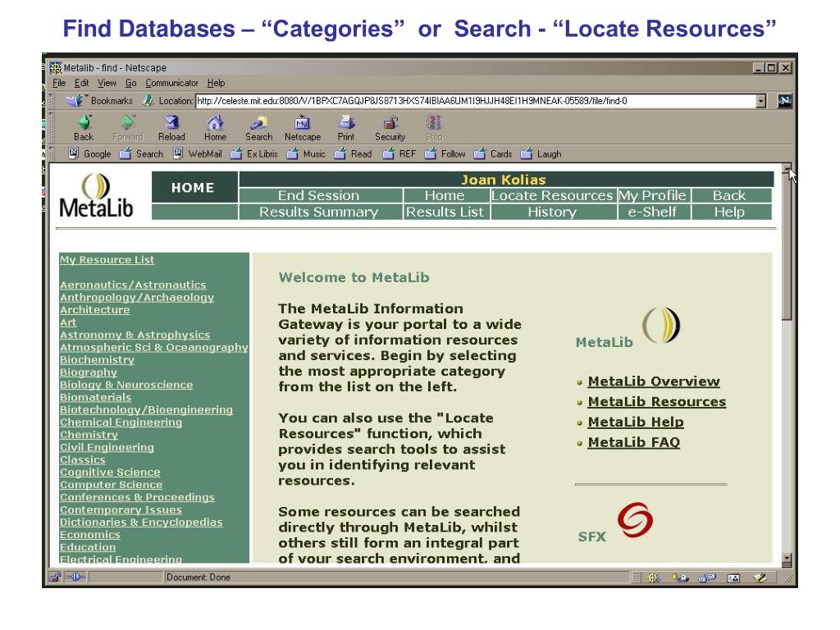Click End Session in MetaLib navigation
840x630 pixels.
(320, 195)
